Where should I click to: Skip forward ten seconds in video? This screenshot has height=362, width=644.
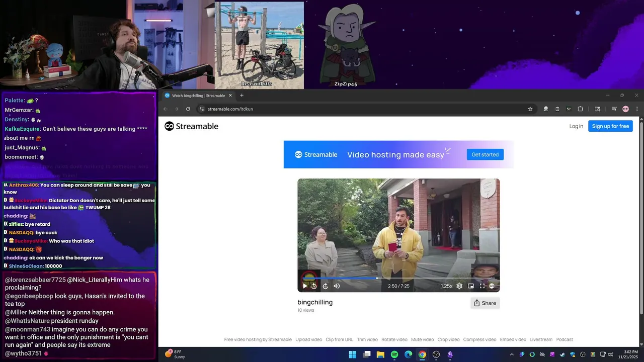tap(326, 286)
